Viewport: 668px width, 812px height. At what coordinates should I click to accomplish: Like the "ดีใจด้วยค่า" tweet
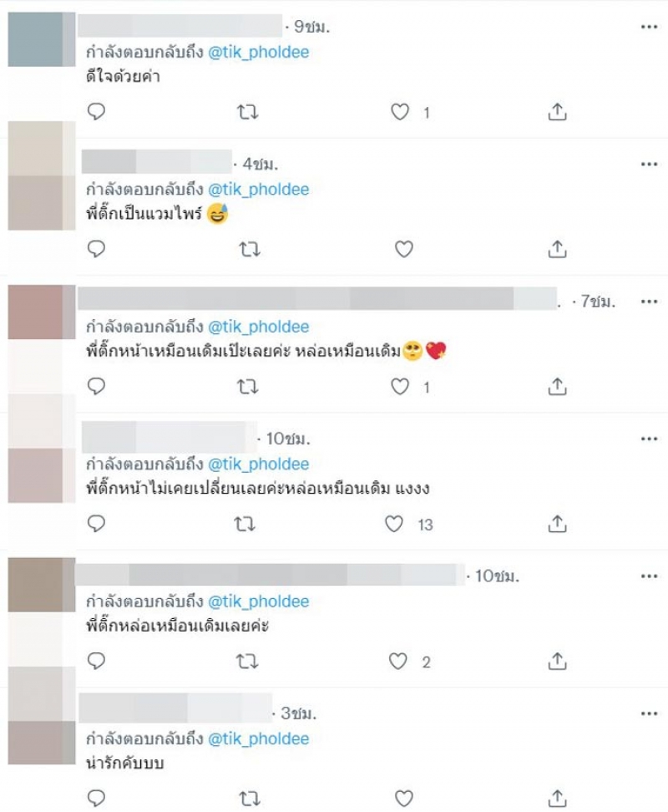pyautogui.click(x=399, y=112)
